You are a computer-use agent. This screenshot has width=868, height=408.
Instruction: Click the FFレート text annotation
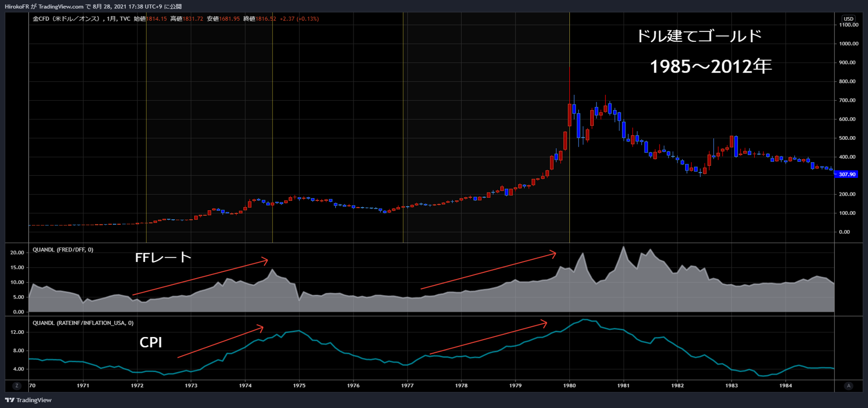click(x=163, y=257)
